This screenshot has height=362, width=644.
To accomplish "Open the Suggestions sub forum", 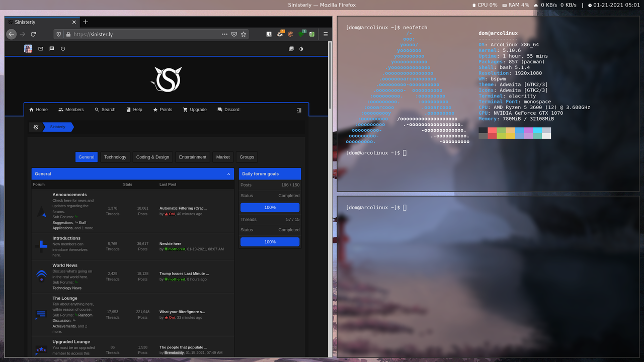I will (63, 223).
